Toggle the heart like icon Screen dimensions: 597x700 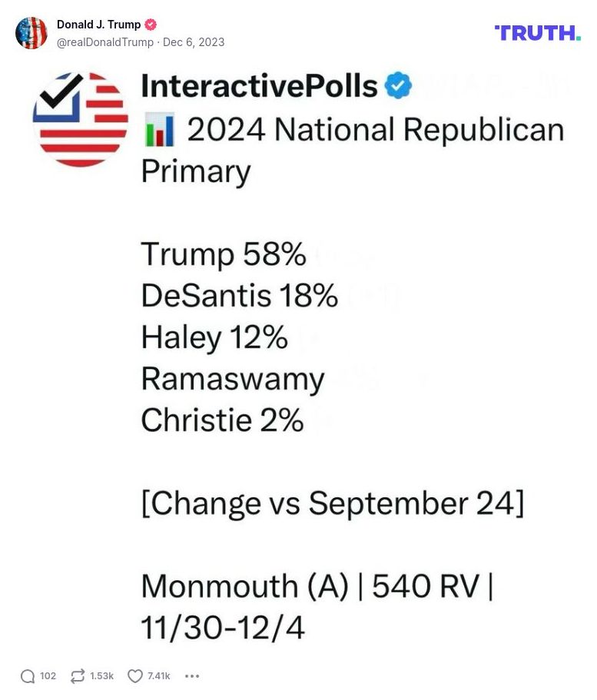click(x=135, y=676)
